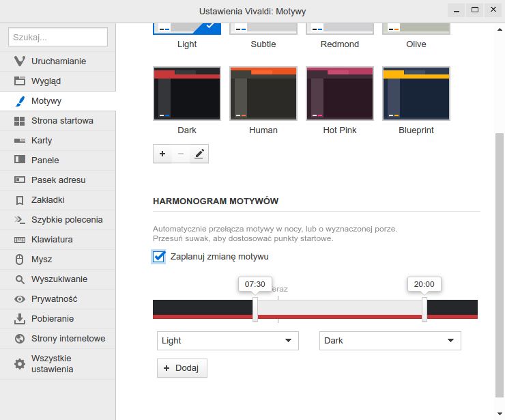
Task: Click the quick commands icon beside Szybkie polecenia
Action: [x=20, y=220]
